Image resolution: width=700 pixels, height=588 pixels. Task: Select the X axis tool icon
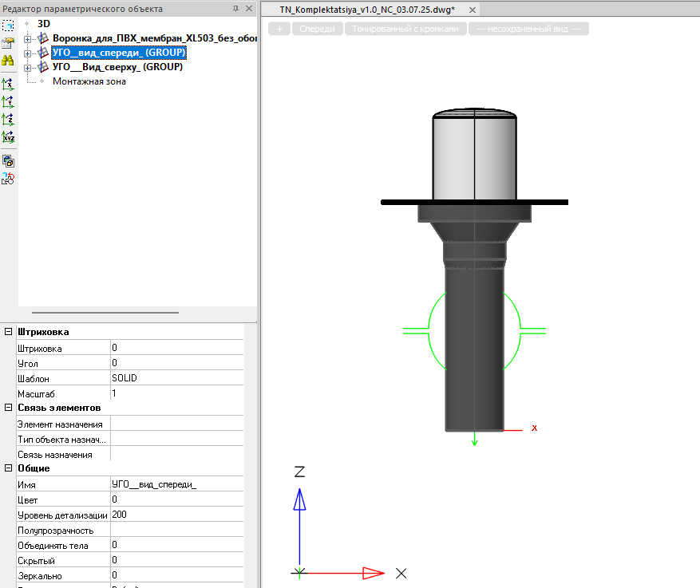coord(8,84)
